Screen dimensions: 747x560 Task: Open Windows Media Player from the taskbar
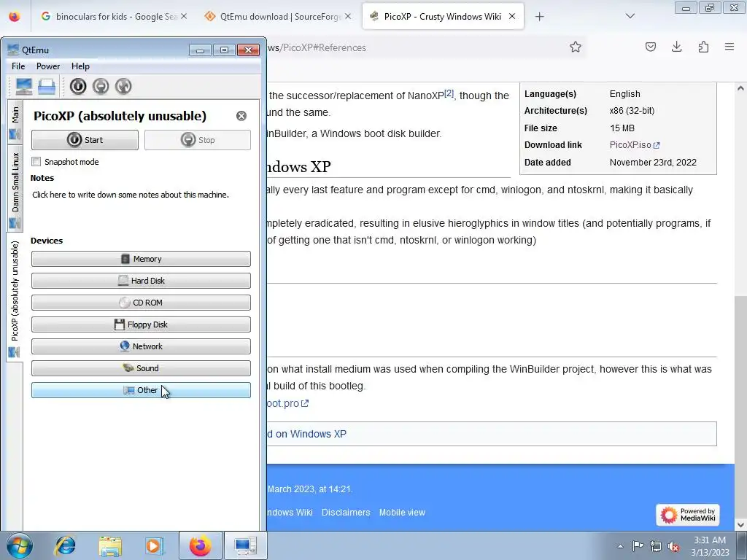(x=155, y=545)
